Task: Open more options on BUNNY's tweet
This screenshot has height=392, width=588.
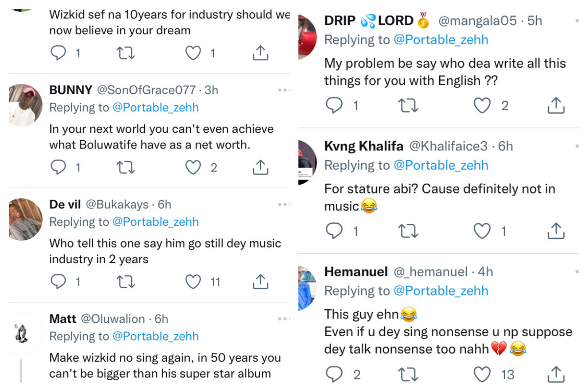Action: click(x=283, y=90)
